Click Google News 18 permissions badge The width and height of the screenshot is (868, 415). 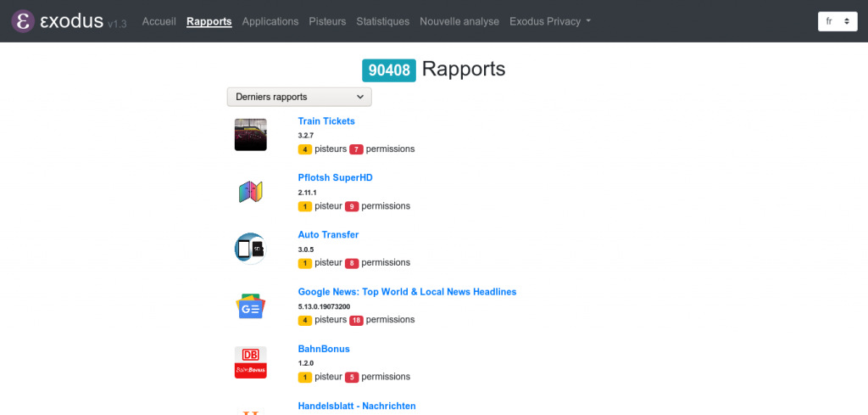point(356,320)
